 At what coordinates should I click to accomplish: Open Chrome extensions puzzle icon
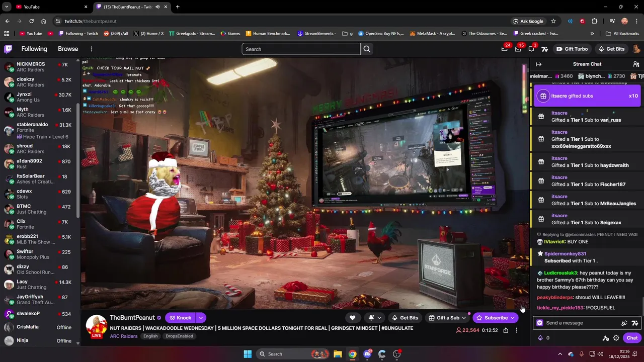595,21
